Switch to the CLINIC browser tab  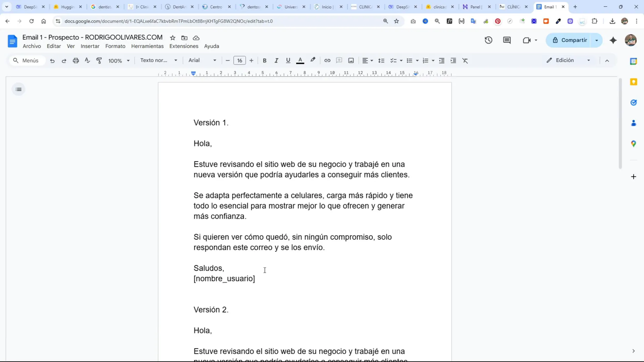click(363, 7)
